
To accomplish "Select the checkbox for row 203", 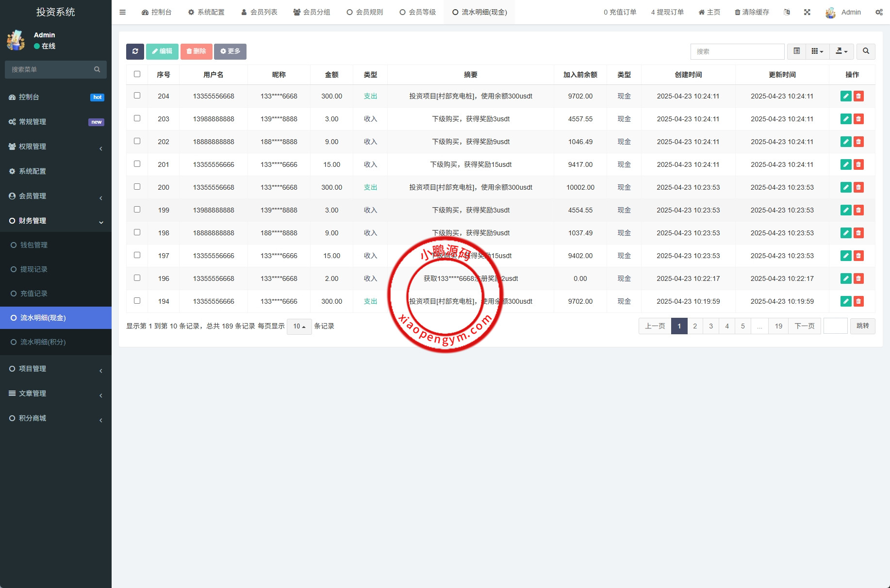I will (137, 118).
